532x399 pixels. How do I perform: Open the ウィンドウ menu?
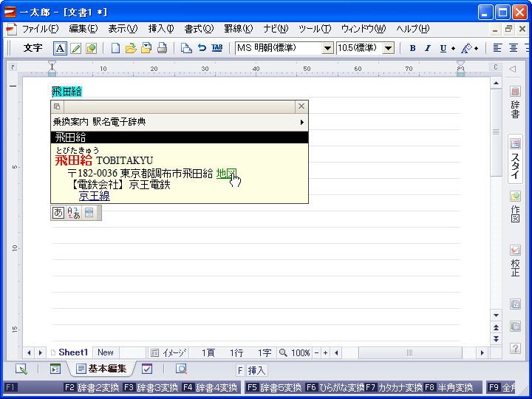click(x=364, y=29)
